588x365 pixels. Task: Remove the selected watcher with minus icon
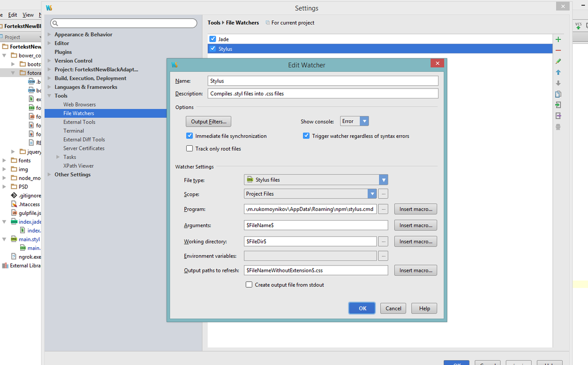558,51
